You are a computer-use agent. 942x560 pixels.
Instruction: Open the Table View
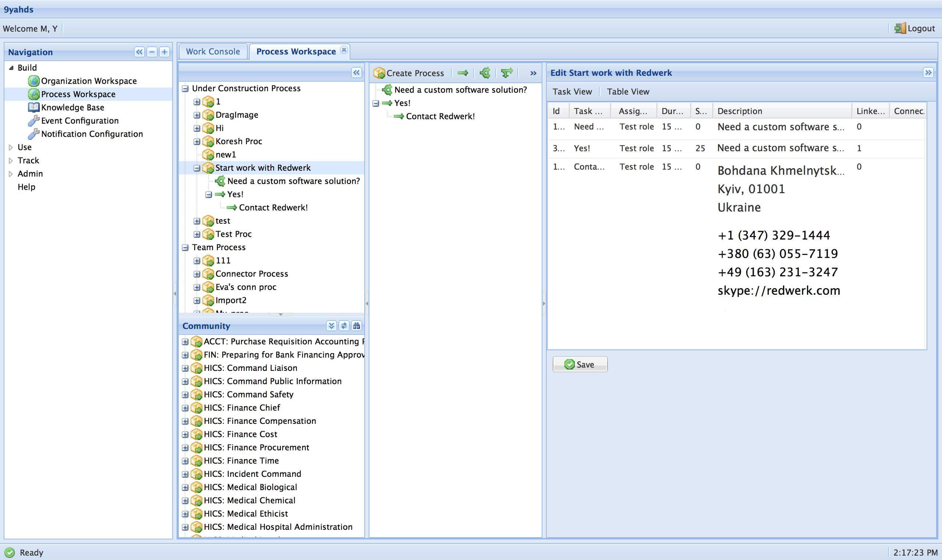pyautogui.click(x=628, y=91)
